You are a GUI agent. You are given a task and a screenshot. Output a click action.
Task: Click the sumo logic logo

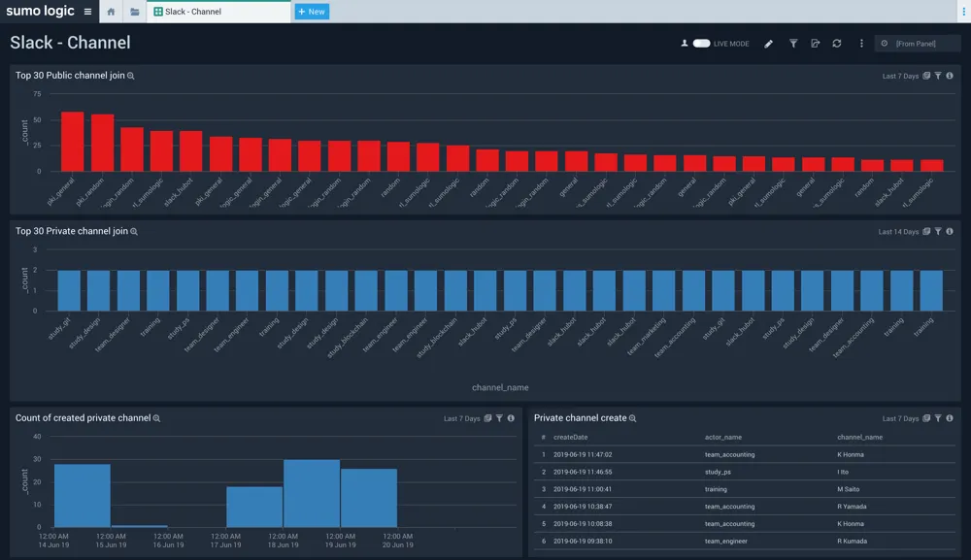(40, 11)
